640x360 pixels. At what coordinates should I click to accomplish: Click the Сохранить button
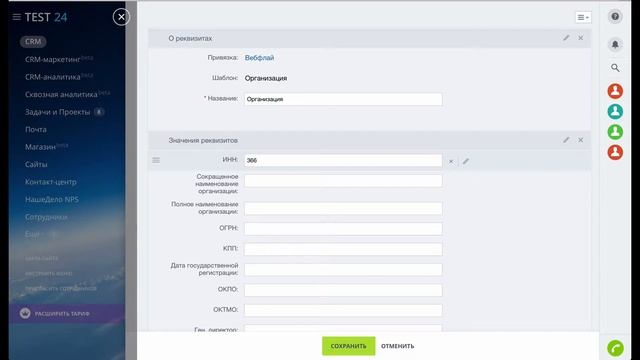(349, 346)
